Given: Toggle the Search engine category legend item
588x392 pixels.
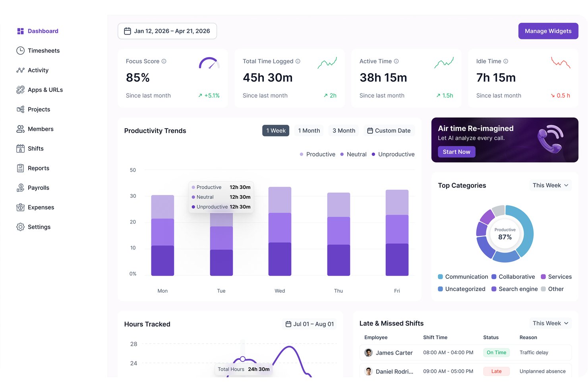Looking at the screenshot, I should pos(514,289).
